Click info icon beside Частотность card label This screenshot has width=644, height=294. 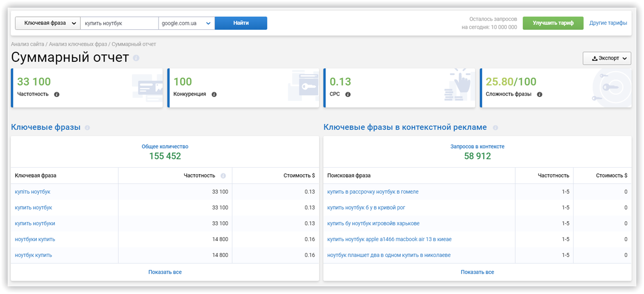(56, 94)
